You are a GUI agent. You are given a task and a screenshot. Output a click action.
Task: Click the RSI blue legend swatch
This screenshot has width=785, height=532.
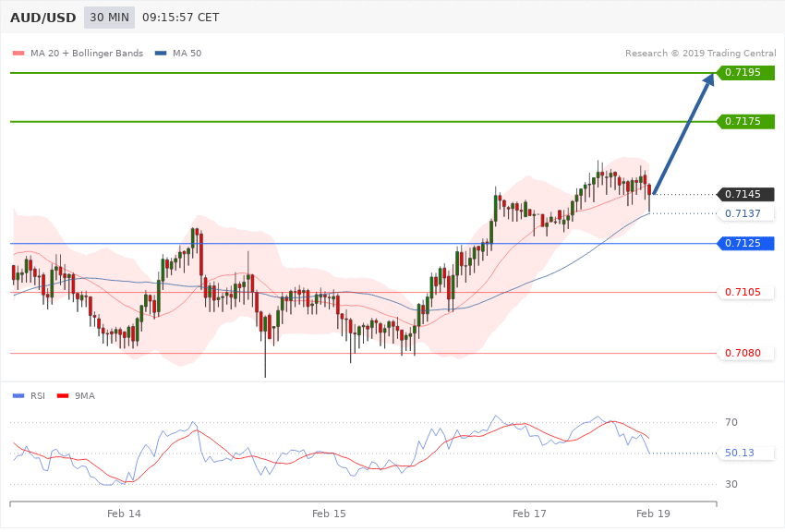click(x=18, y=396)
